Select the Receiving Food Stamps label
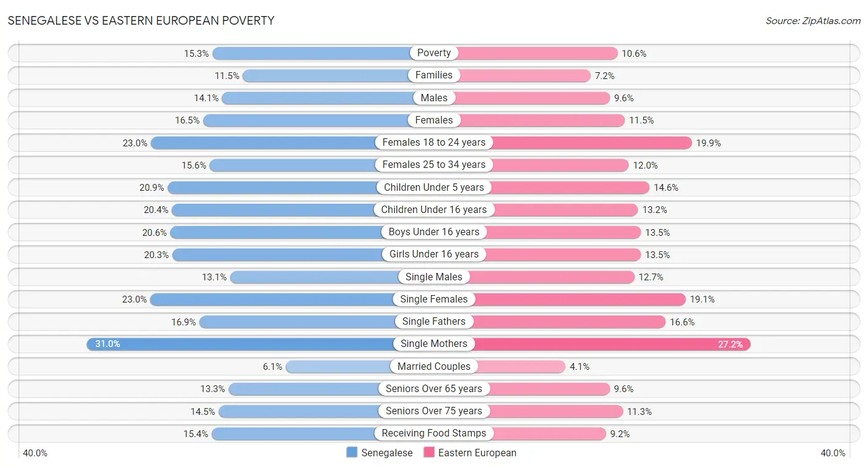Image resolution: width=868 pixels, height=468 pixels. pos(434,433)
